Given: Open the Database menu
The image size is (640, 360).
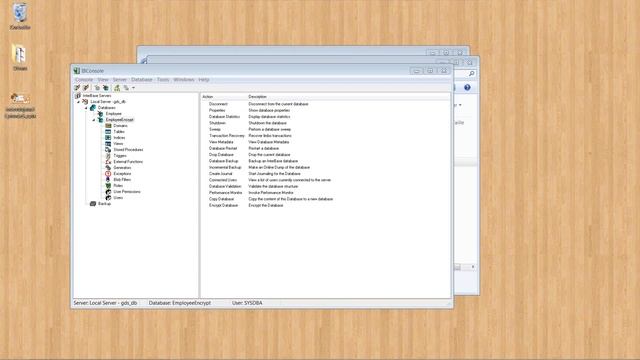Looking at the screenshot, I should pyautogui.click(x=142, y=80).
